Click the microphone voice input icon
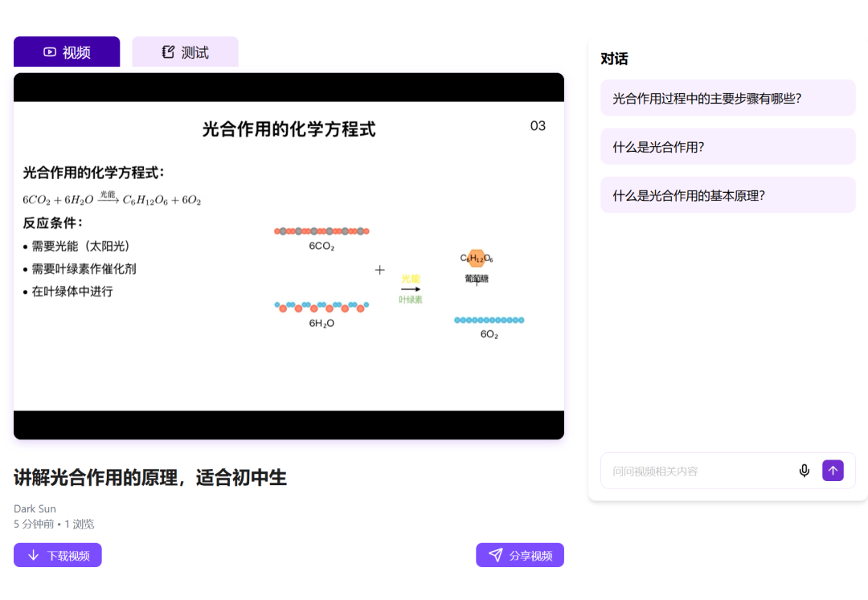 [x=804, y=471]
